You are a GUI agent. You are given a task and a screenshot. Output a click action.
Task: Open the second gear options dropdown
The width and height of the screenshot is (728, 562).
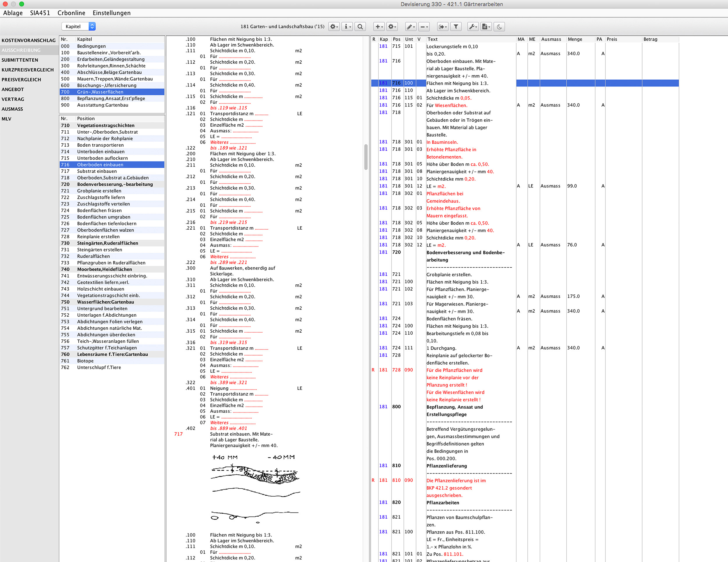point(392,27)
